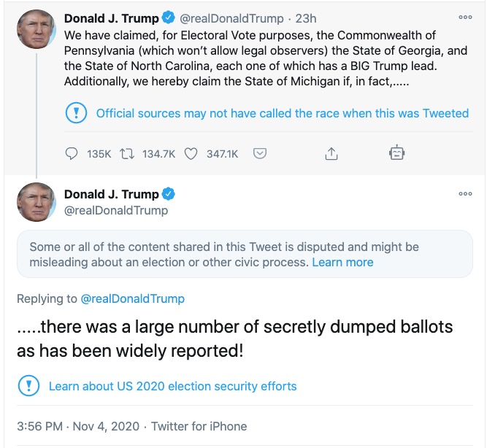Click the reply icon on the first tweet
The height and width of the screenshot is (448, 487).
[x=72, y=154]
